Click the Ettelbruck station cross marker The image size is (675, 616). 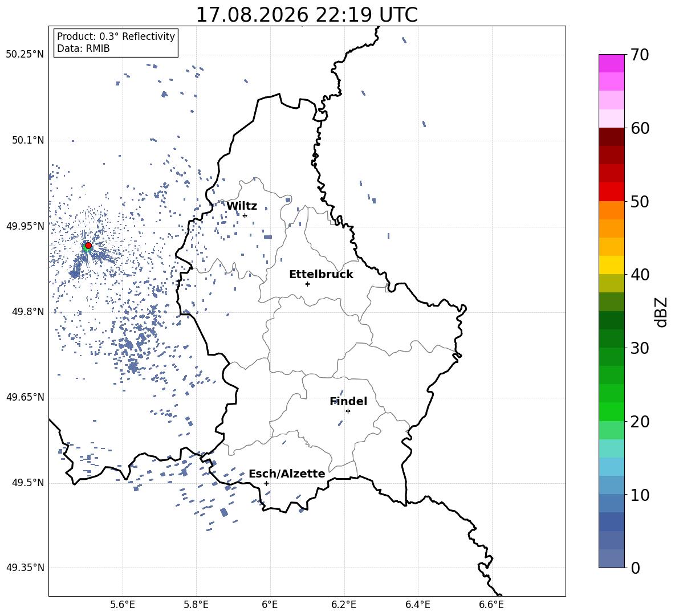307,284
